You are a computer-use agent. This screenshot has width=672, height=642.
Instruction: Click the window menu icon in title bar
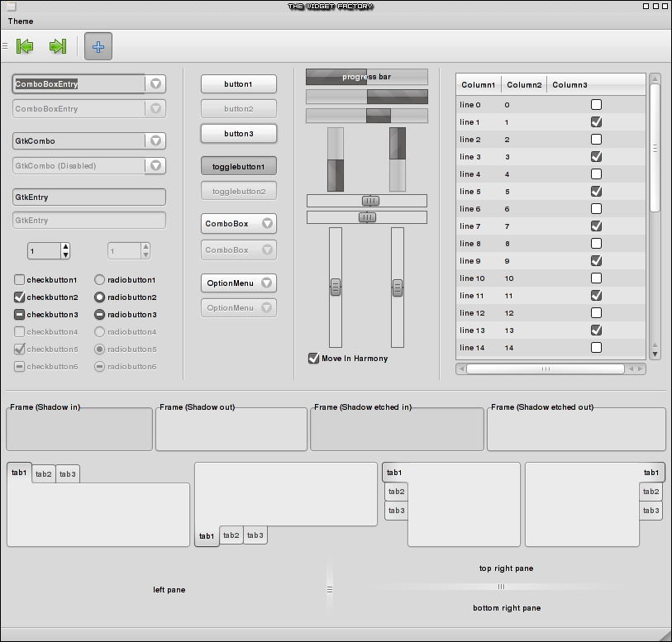pyautogui.click(x=11, y=6)
